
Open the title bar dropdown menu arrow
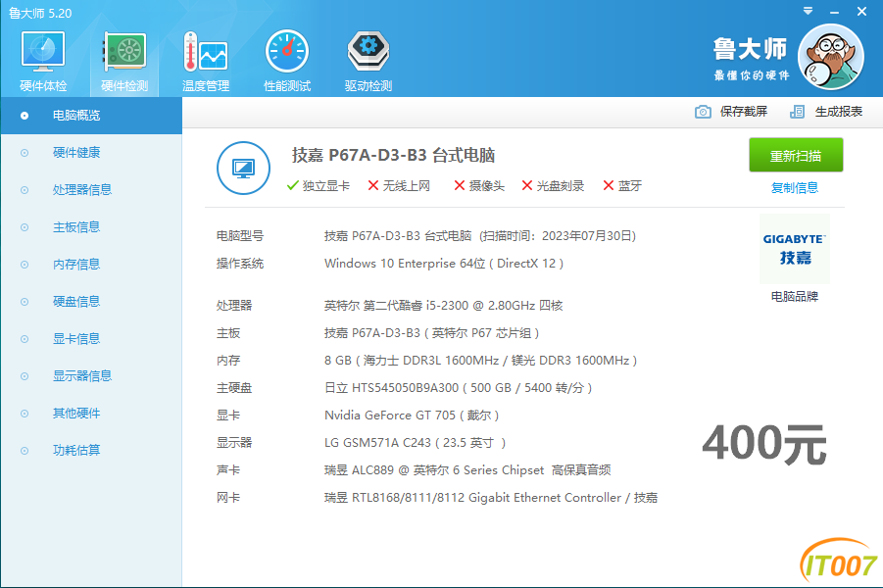coord(809,11)
